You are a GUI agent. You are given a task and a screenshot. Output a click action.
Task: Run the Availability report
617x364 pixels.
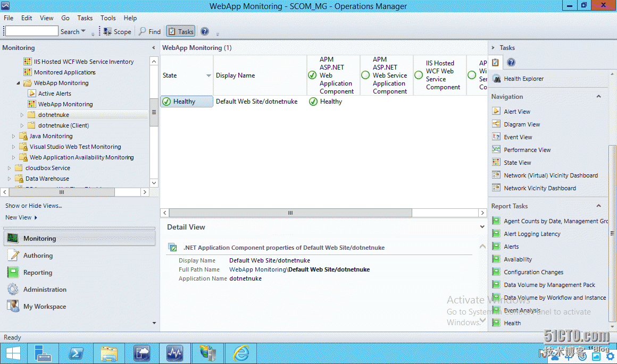[518, 259]
